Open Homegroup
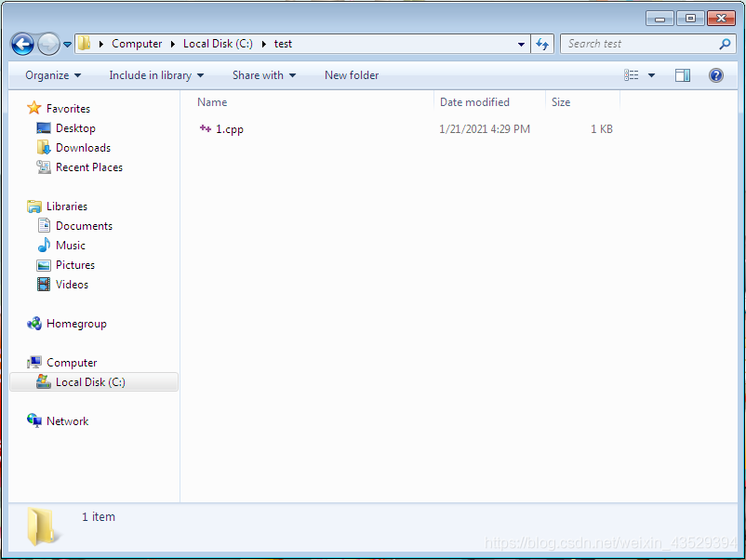Screen dimensions: 746x560 pos(76,324)
